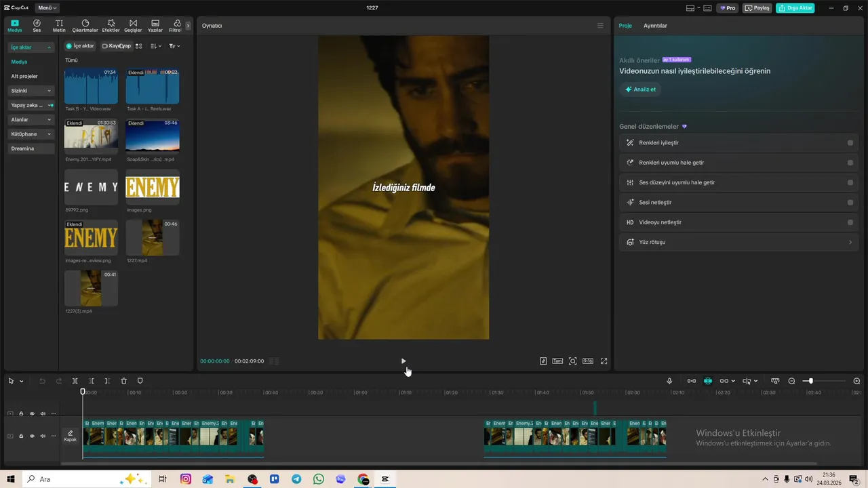
Task: Enable the Videoyu netleştir checkbox
Action: tap(850, 222)
